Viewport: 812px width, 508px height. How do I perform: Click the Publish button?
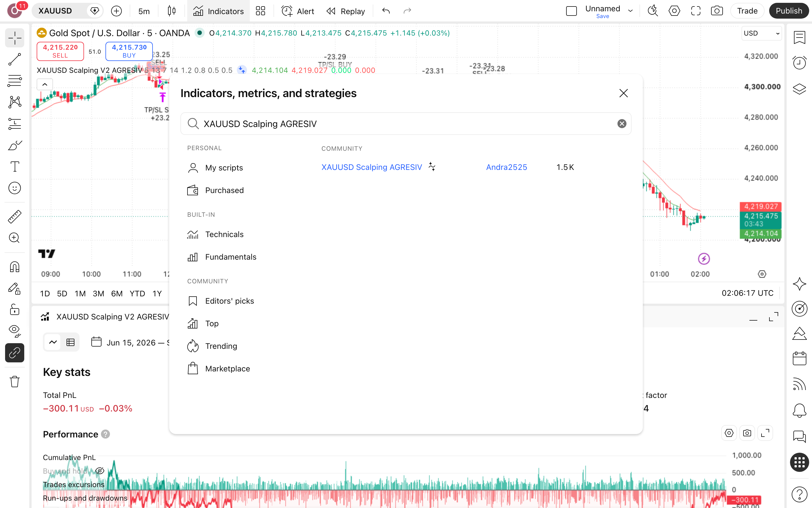(789, 11)
